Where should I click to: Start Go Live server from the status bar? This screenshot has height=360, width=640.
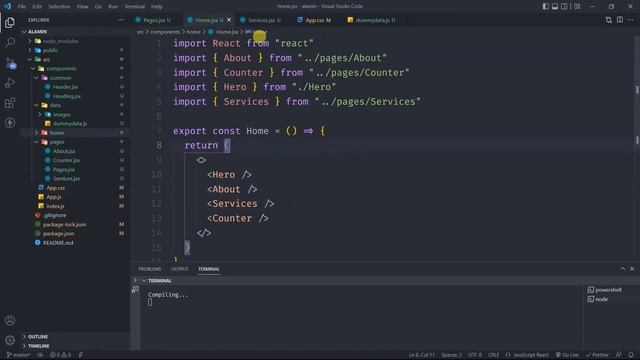(x=567, y=355)
